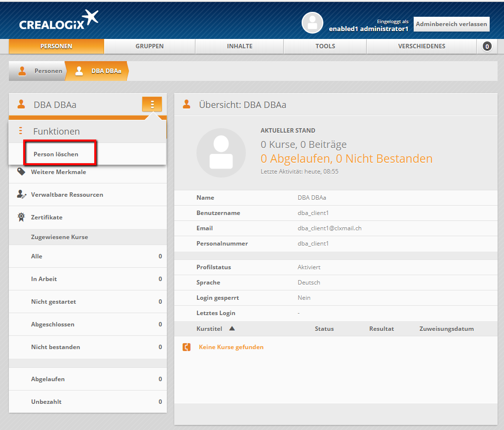Sort by the Kurstitel arrow

point(232,328)
